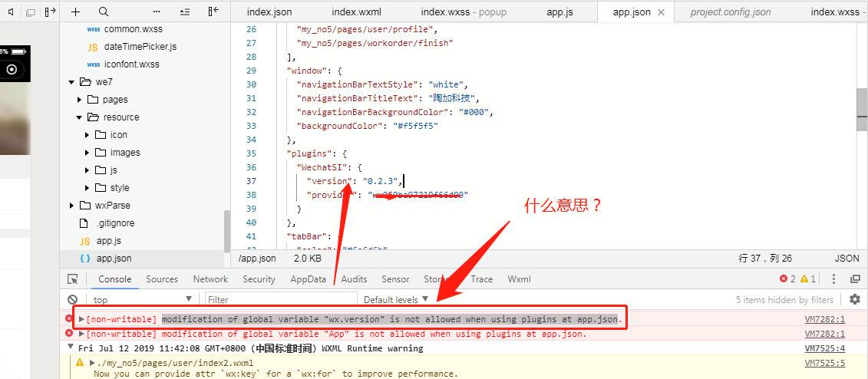Open iconfont.wxss in file tree
Image resolution: width=868 pixels, height=379 pixels.
tap(132, 64)
